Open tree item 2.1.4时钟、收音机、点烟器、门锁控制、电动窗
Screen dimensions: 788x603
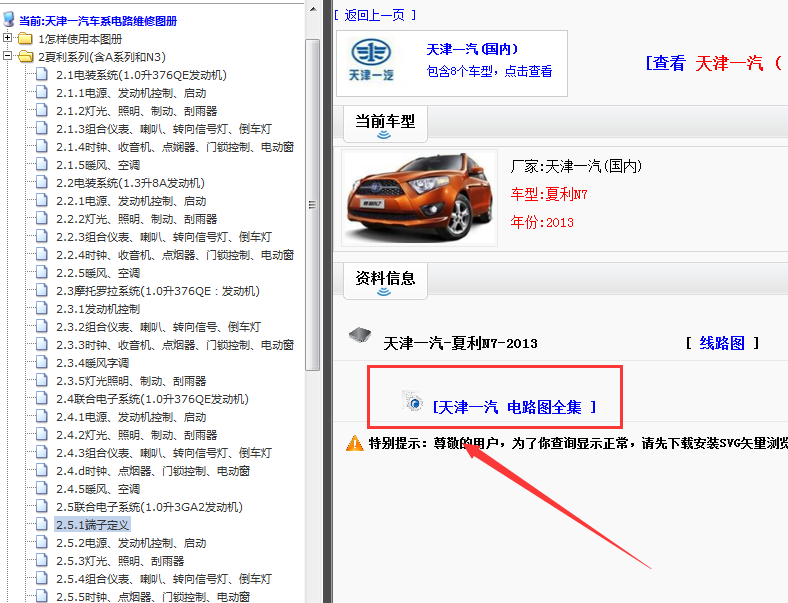[175, 147]
